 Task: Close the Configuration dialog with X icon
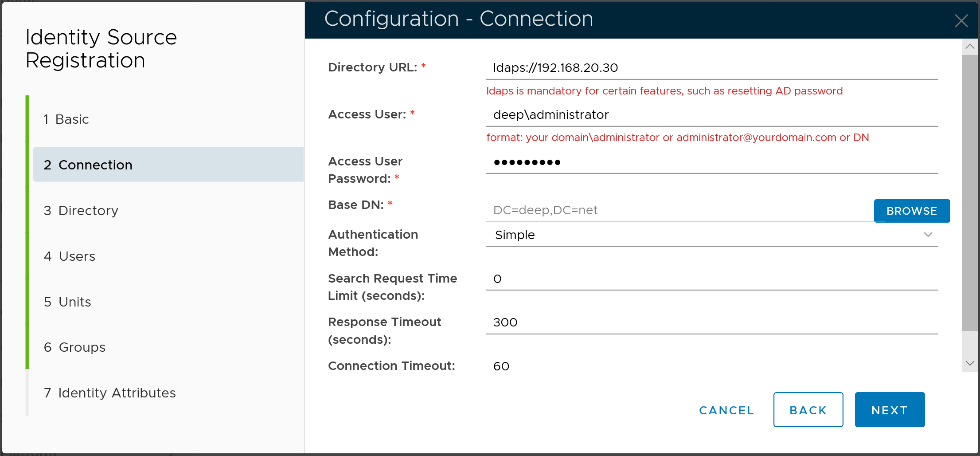click(x=961, y=20)
